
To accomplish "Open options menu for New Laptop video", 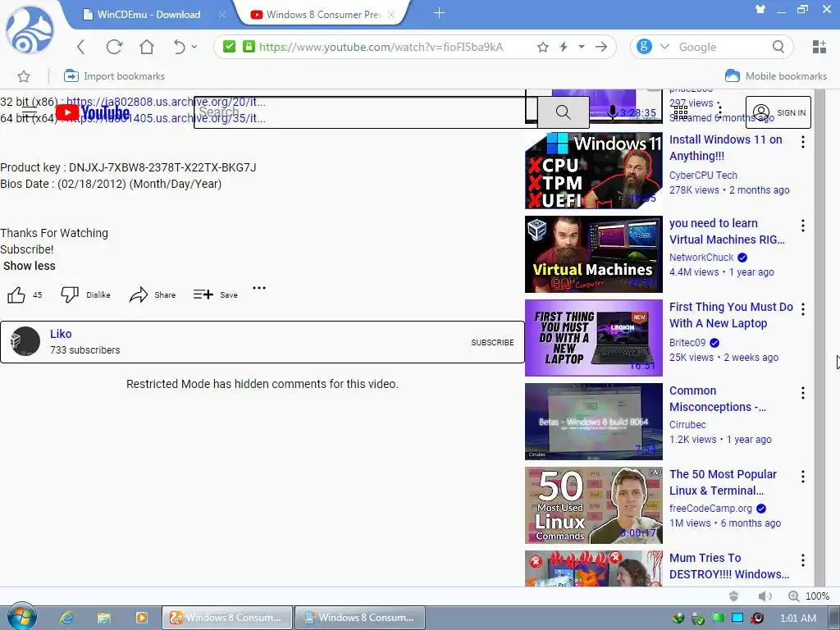I will (x=802, y=309).
